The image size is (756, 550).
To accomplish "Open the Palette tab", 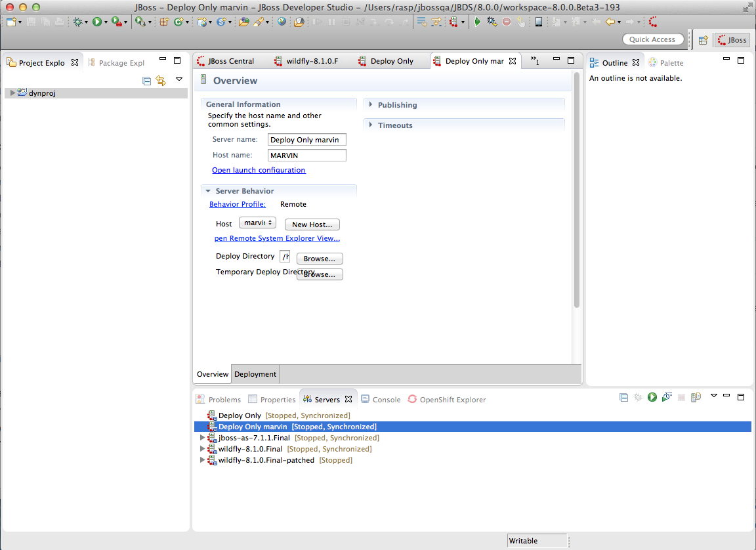I will [666, 62].
